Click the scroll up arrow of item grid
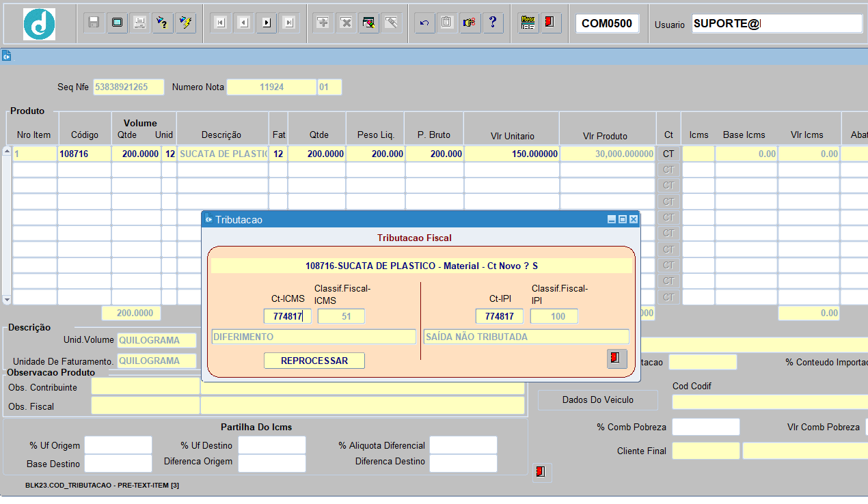This screenshot has height=504, width=868. [x=7, y=151]
